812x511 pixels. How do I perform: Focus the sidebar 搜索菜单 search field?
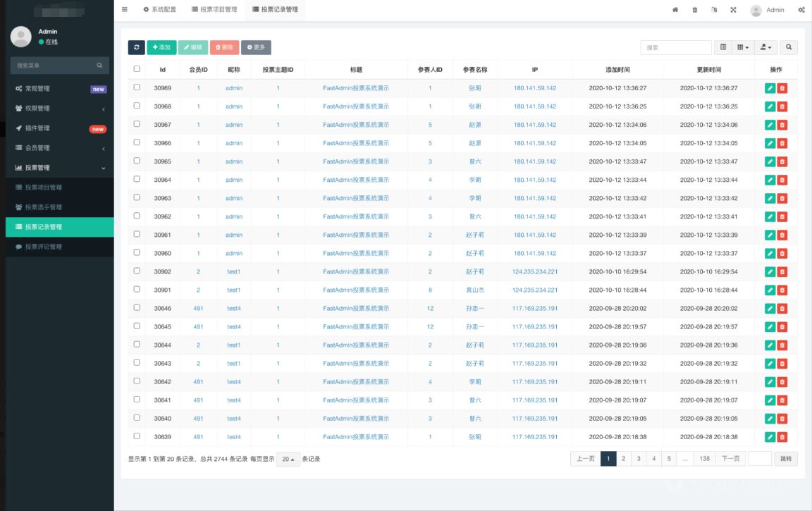click(x=59, y=66)
